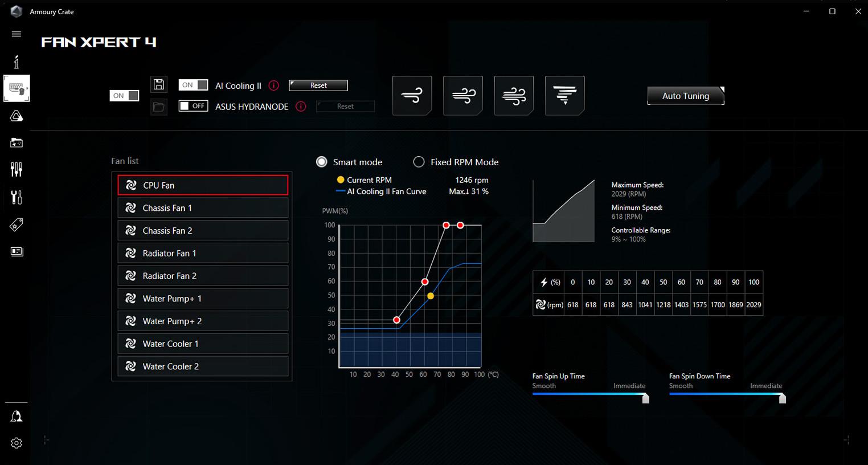Image resolution: width=868 pixels, height=465 pixels.
Task: Click the left red curve point at 100% PWM
Action: [x=447, y=225]
